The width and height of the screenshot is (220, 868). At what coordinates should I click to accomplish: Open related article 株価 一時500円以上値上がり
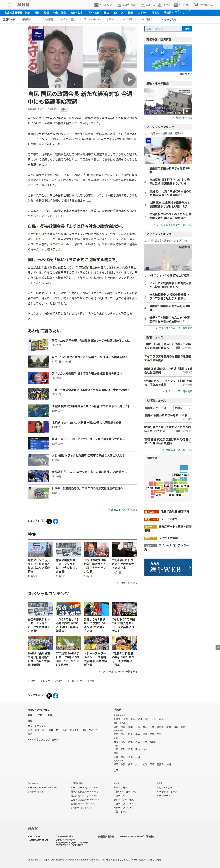(x=88, y=439)
